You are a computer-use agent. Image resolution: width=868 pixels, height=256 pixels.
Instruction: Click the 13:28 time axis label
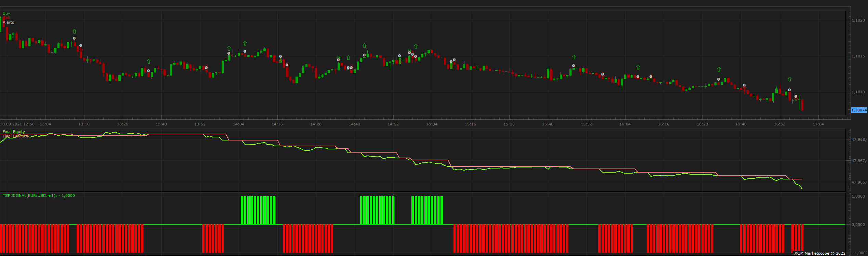tap(123, 124)
